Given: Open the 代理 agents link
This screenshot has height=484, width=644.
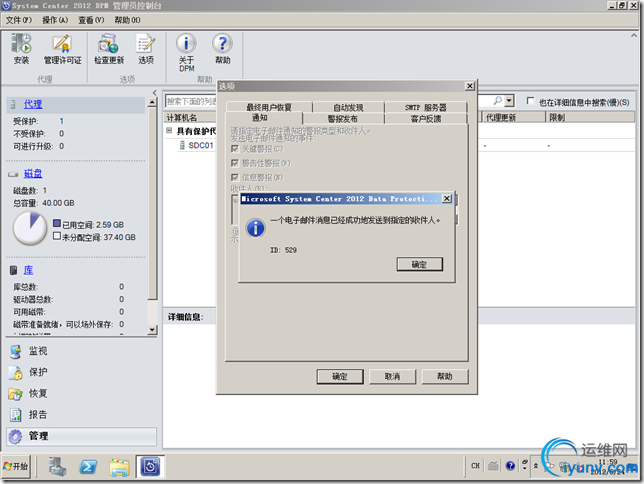Looking at the screenshot, I should click(33, 104).
